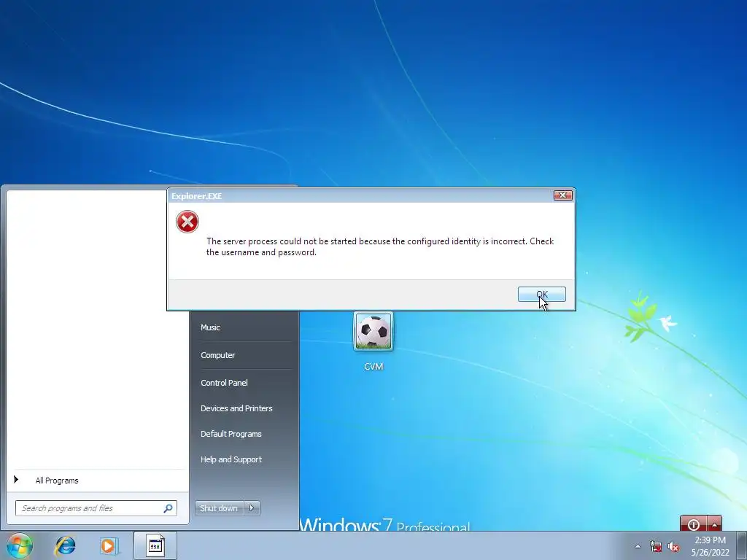The height and width of the screenshot is (560, 747).
Task: Click the Shut down button
Action: coord(219,508)
